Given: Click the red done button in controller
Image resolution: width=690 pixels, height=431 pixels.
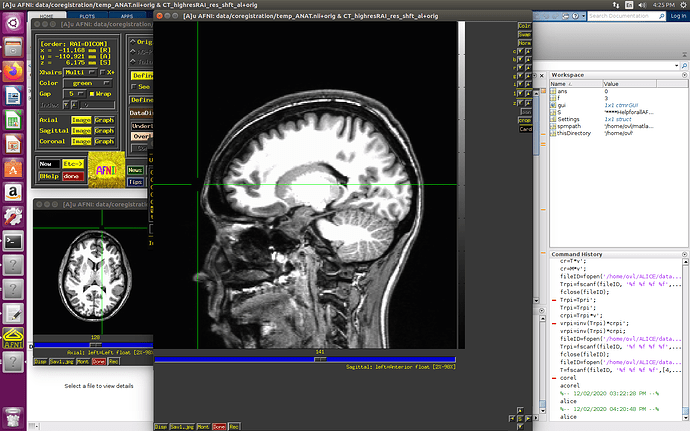Looking at the screenshot, I should click(73, 176).
